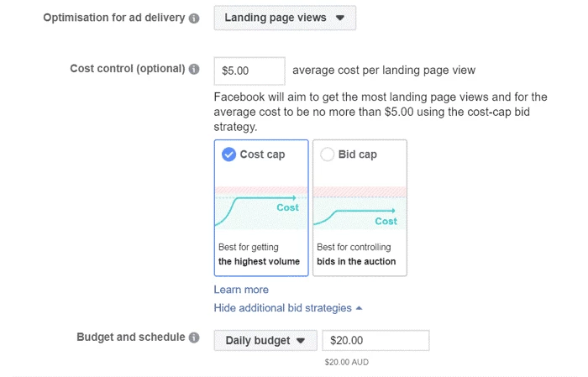The width and height of the screenshot is (588, 377).
Task: Click info icon beside Optimisation for ad delivery
Action: point(194,18)
